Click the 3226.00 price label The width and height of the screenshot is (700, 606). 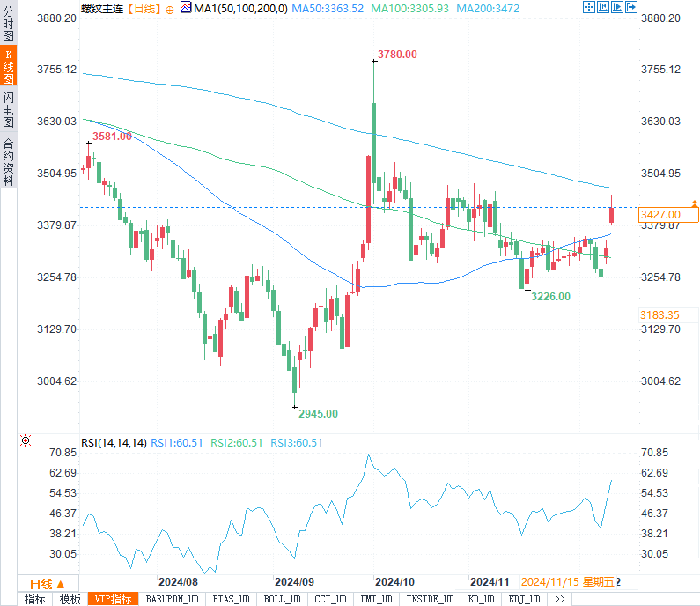550,297
